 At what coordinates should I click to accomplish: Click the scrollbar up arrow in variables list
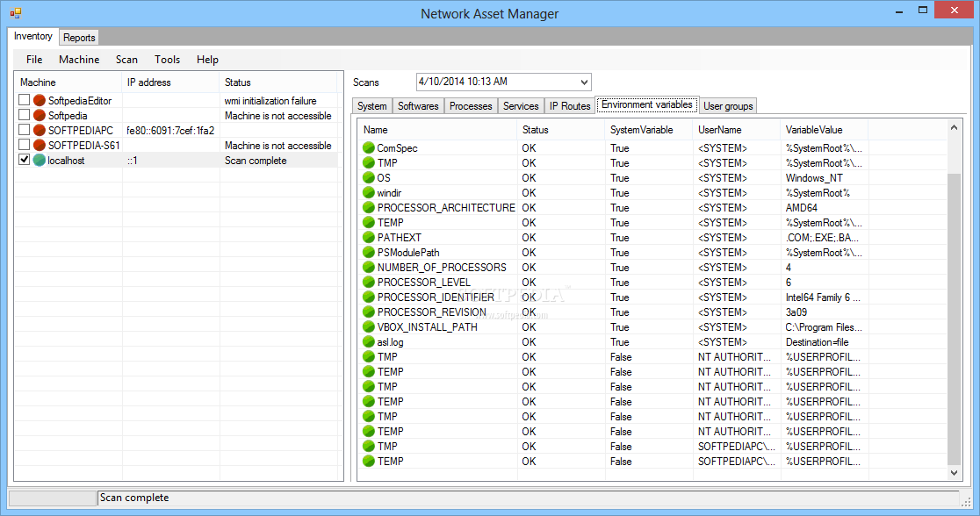(x=954, y=127)
